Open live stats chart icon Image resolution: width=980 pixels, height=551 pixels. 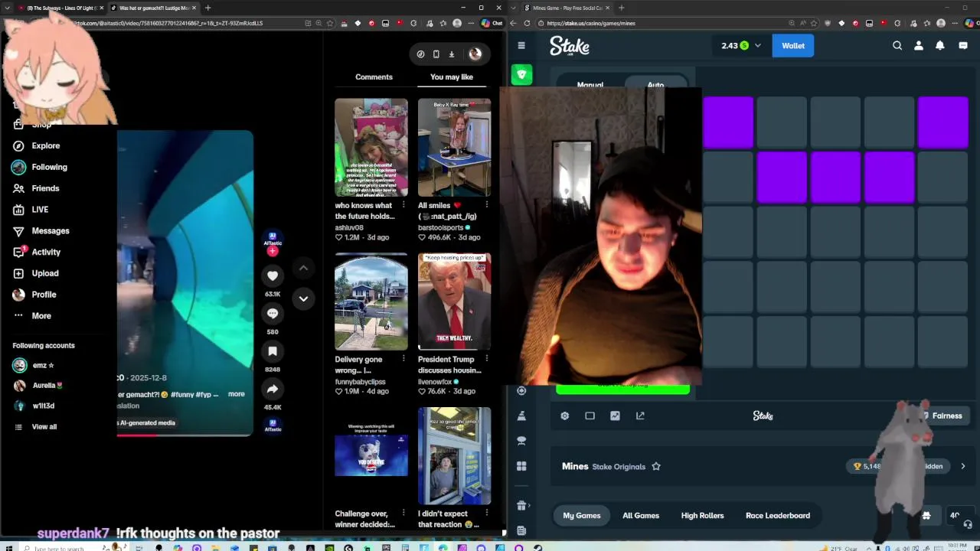(615, 416)
